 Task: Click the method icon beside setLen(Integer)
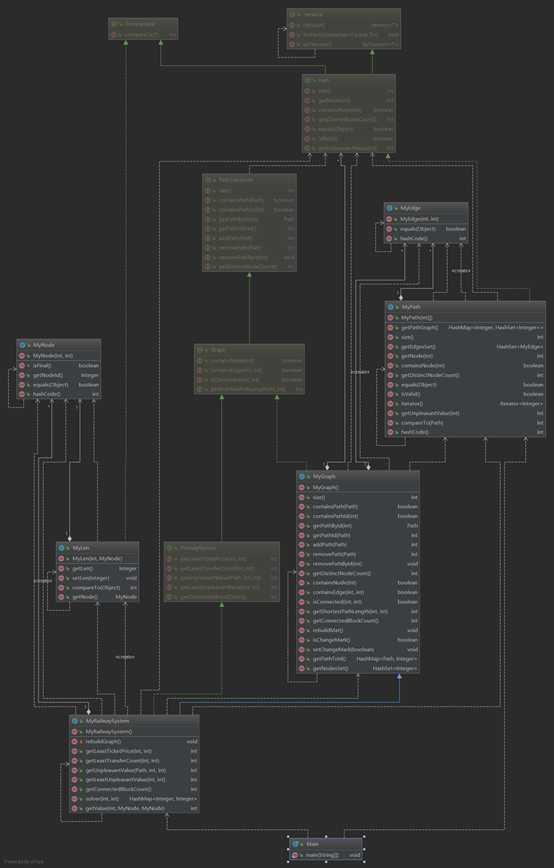click(x=61, y=578)
